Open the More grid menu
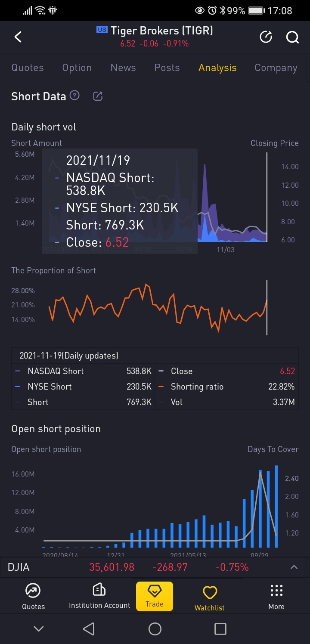Image resolution: width=310 pixels, height=644 pixels. (276, 597)
